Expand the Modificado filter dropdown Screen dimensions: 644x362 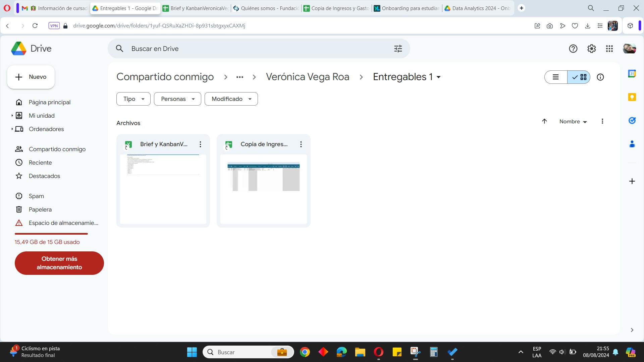coord(231,99)
